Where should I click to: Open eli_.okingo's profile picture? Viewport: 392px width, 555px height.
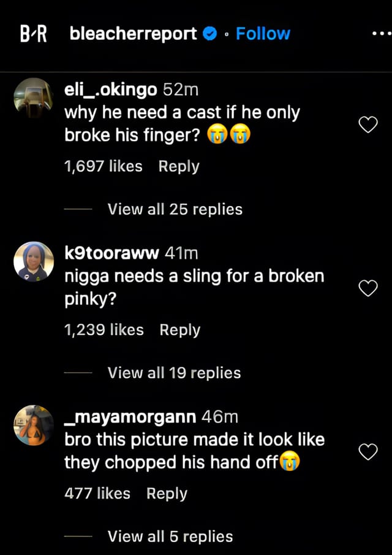click(x=34, y=98)
